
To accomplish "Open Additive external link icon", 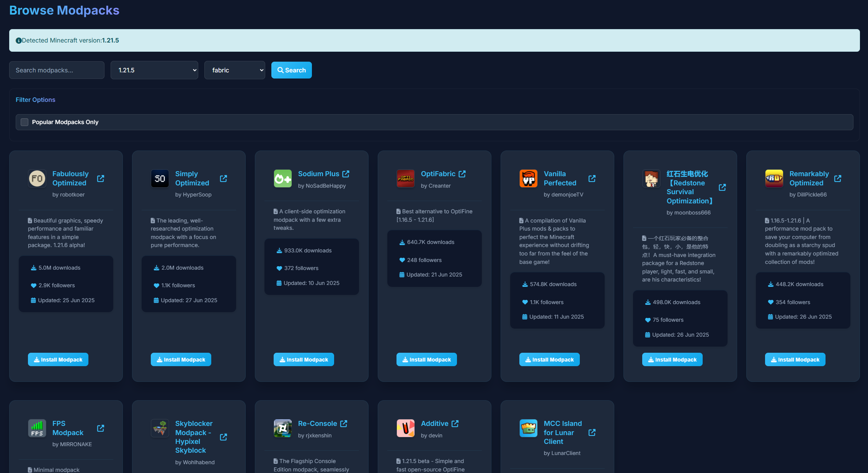I will coord(455,424).
